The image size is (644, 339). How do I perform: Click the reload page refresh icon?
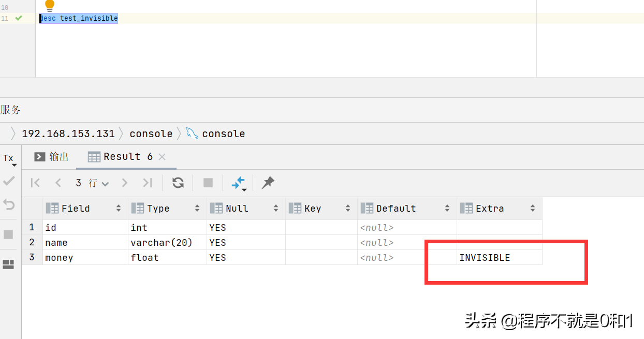pyautogui.click(x=178, y=183)
